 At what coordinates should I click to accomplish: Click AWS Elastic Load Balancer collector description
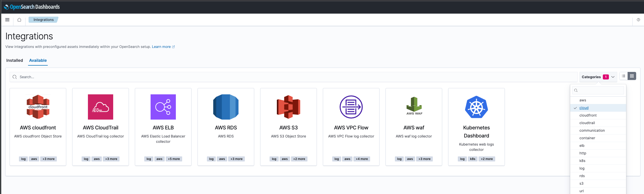coord(163,139)
